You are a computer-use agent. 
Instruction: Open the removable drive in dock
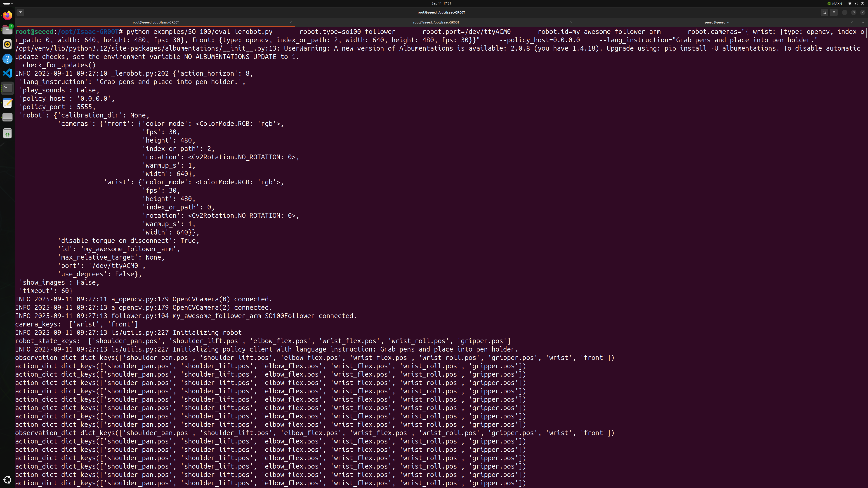click(7, 117)
